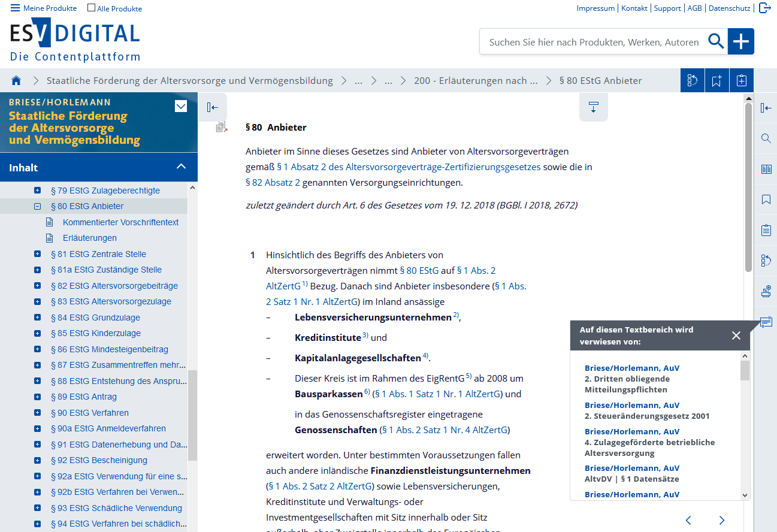The height and width of the screenshot is (532, 777).
Task: Open the Meine Produkte hamburger menu
Action: pyautogui.click(x=44, y=8)
